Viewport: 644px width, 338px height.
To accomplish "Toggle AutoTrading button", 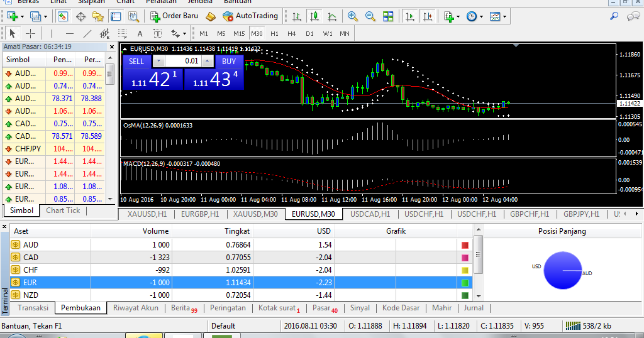I will coord(250,16).
